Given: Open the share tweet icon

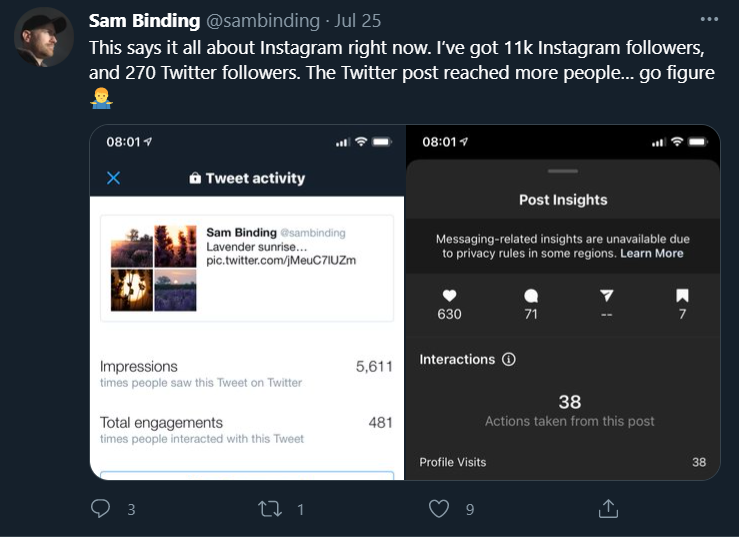Looking at the screenshot, I should pos(608,509).
